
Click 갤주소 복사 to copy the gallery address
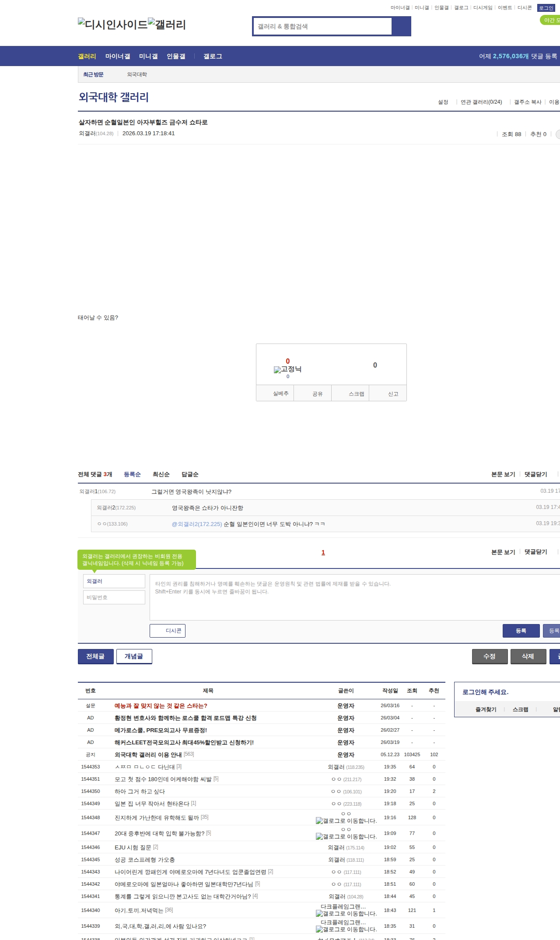pos(528,102)
